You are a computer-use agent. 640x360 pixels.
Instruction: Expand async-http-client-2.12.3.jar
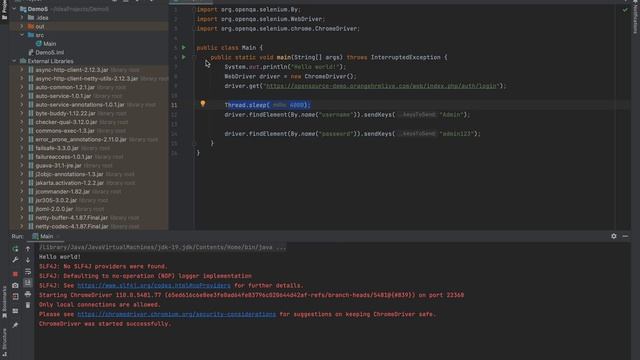click(22, 70)
